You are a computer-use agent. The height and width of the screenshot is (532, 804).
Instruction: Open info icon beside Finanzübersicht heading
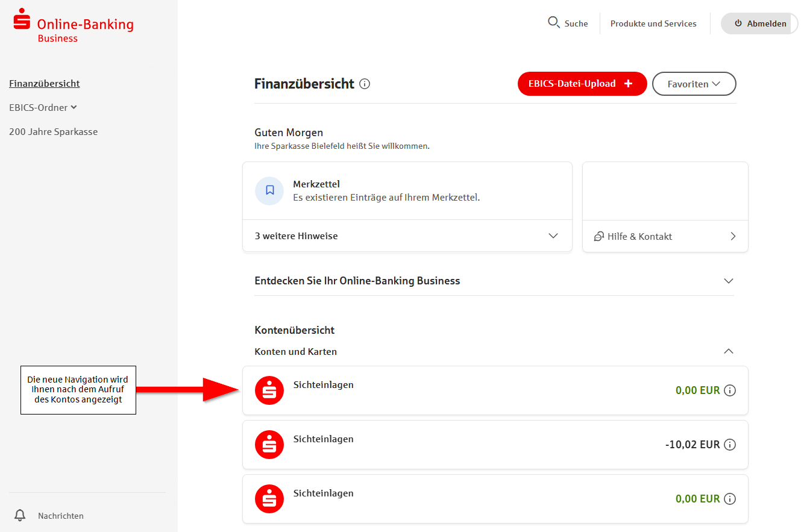coord(365,84)
